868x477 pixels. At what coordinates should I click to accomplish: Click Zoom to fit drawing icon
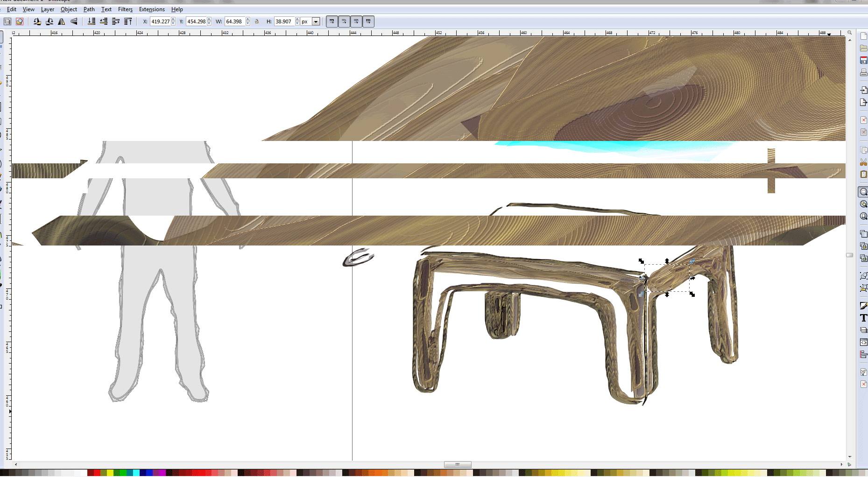863,204
